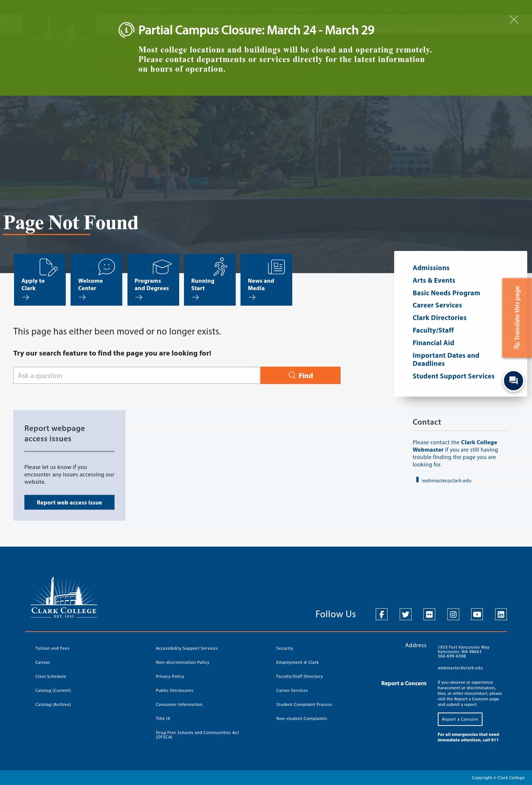
Task: Open Career Services footer link
Action: tap(292, 690)
